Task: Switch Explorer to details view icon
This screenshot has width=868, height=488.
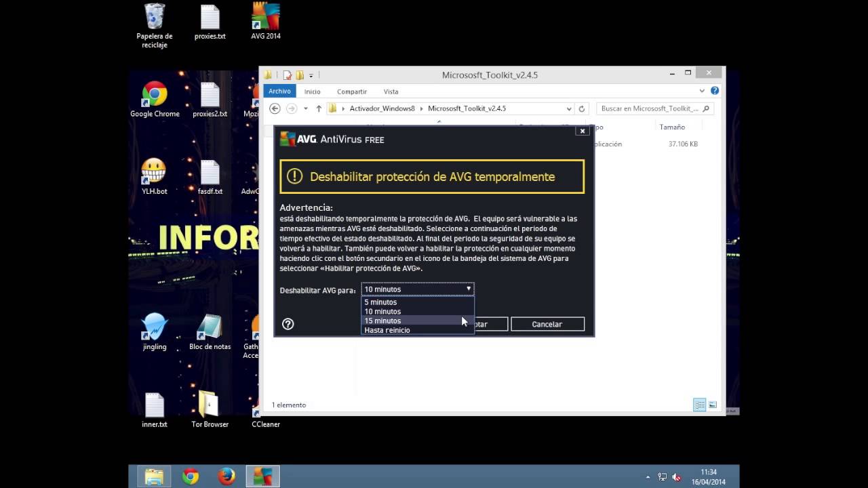Action: pos(700,405)
